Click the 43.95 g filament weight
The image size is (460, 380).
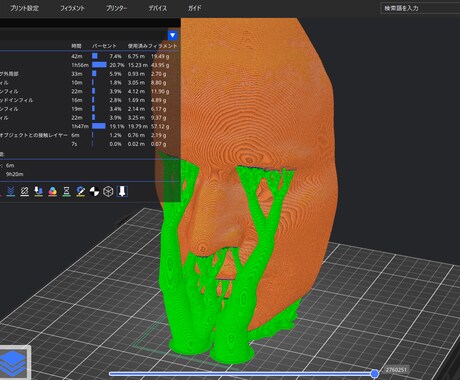(x=160, y=65)
